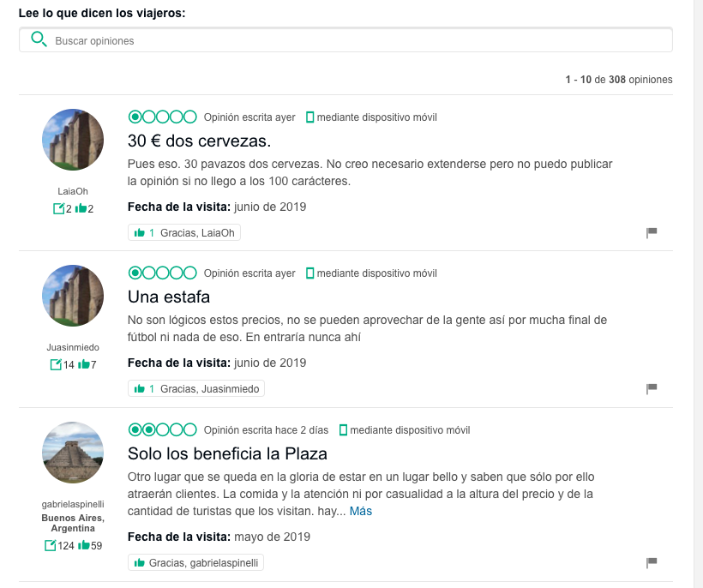Open Juasinmiedo's profile avatar

click(x=73, y=296)
